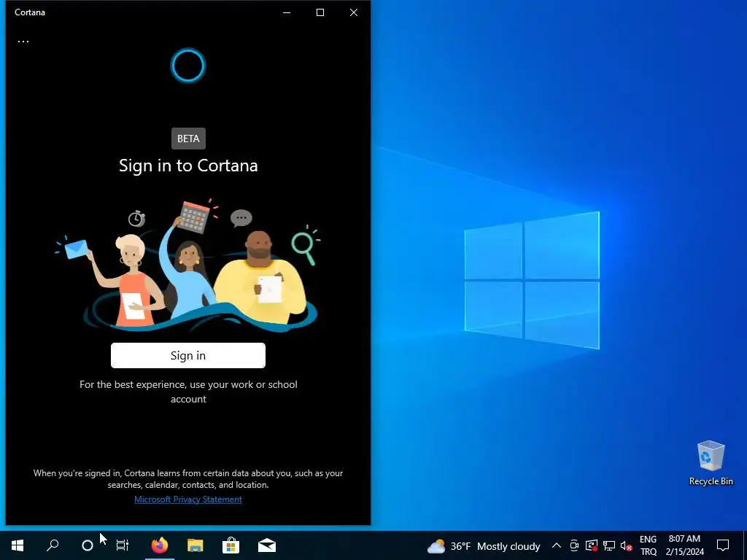Open the Microsoft Privacy Statement link
The image size is (747, 560).
188,499
